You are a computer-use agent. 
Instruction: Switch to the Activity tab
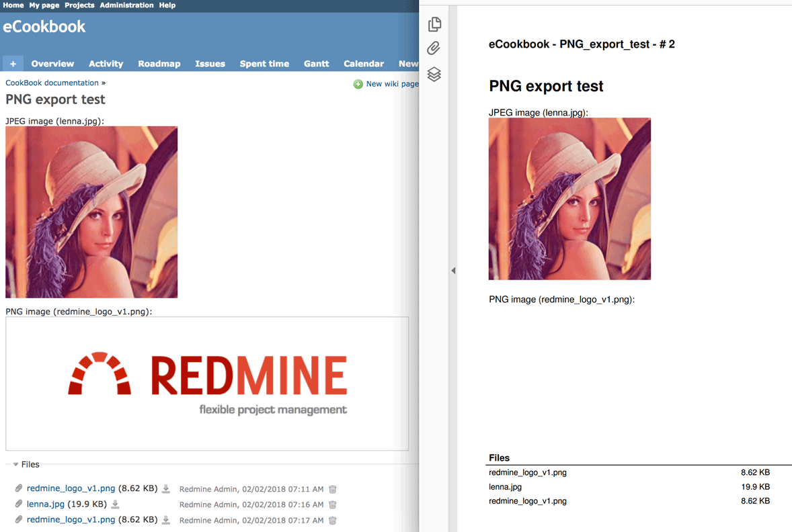(106, 64)
